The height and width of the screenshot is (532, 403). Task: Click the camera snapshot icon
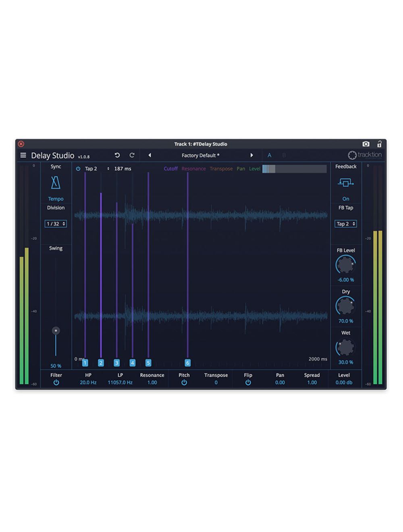click(366, 144)
